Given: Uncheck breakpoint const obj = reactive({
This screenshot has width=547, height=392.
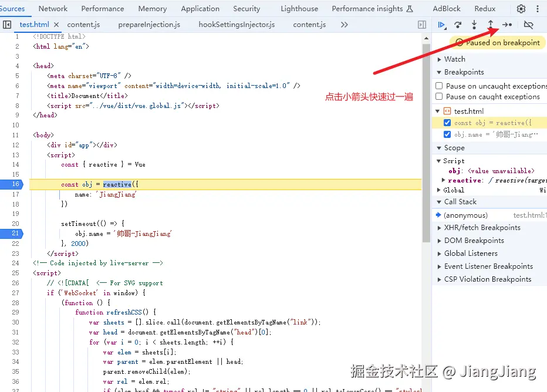Looking at the screenshot, I should tap(447, 123).
